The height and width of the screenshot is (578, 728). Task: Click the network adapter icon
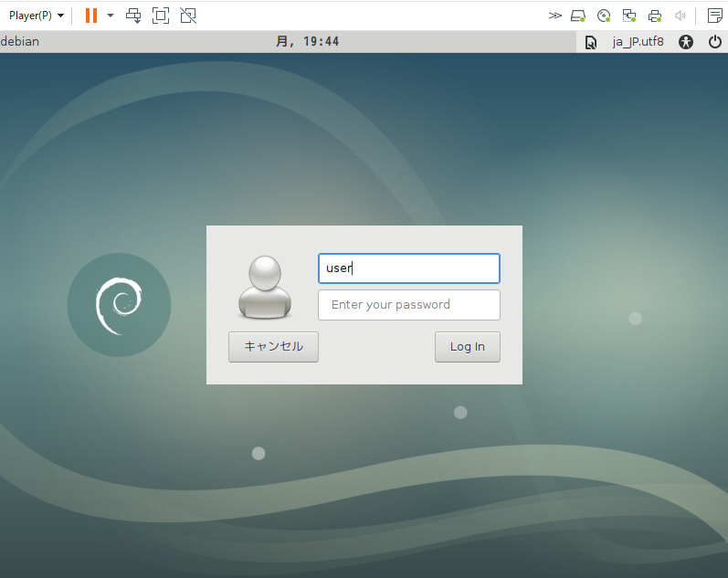click(629, 16)
